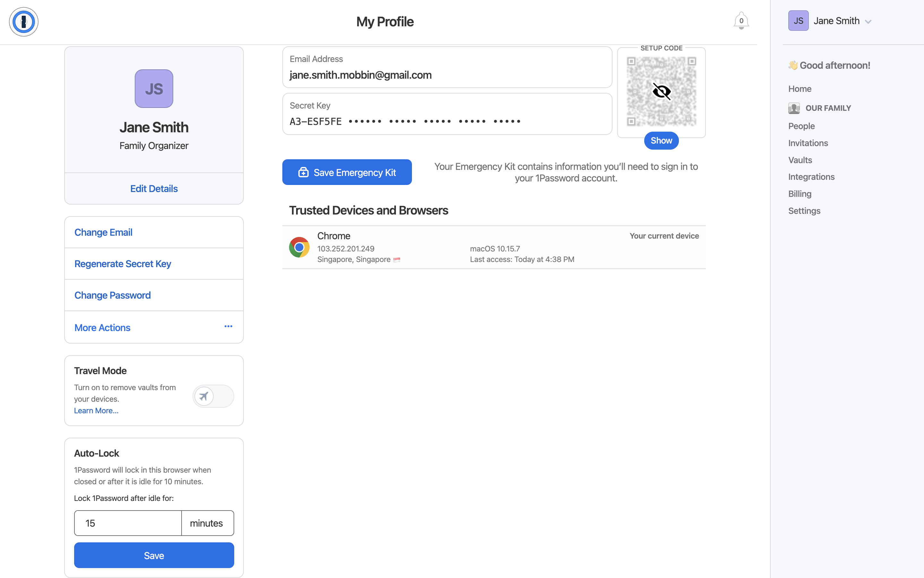Click the Chrome device name
The width and height of the screenshot is (924, 578).
point(334,236)
